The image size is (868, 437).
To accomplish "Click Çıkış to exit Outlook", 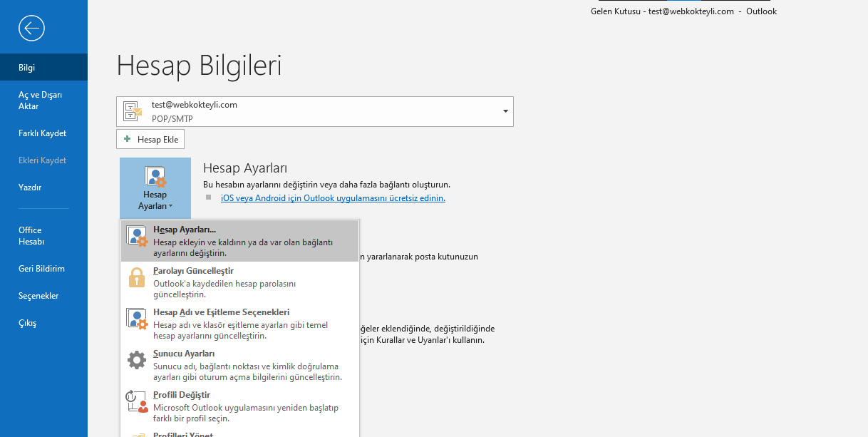I will coord(43,323).
